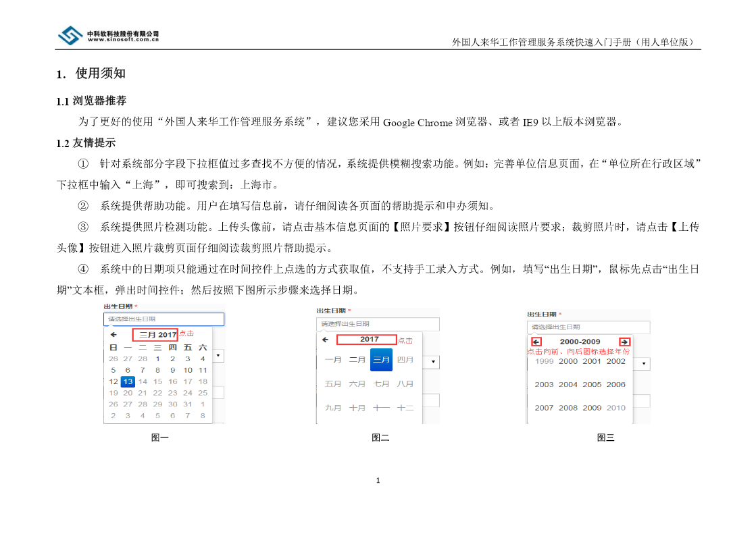The height and width of the screenshot is (534, 756).
Task: Choose 六月 in the month picker
Action: (x=357, y=384)
